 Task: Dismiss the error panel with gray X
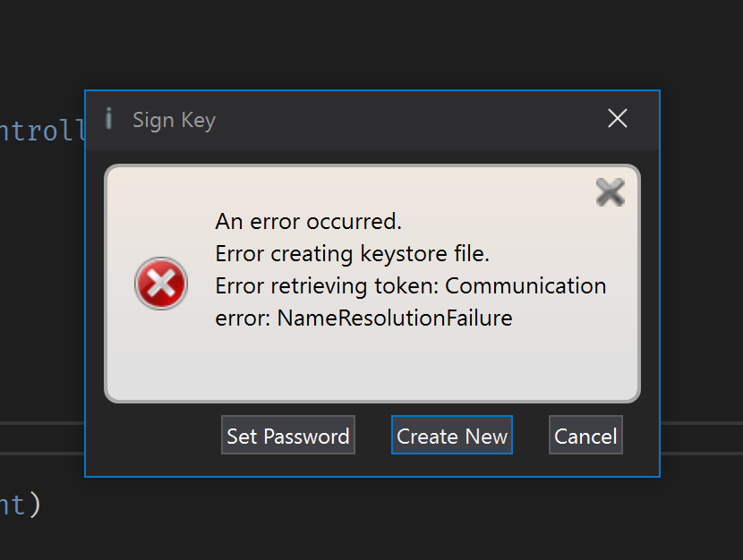coord(610,191)
